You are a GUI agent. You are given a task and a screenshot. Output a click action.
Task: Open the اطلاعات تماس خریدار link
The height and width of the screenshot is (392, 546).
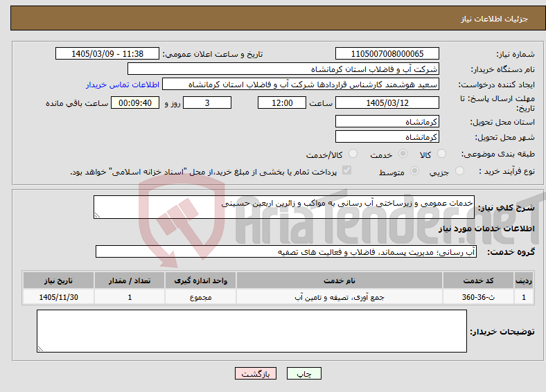[x=123, y=84]
